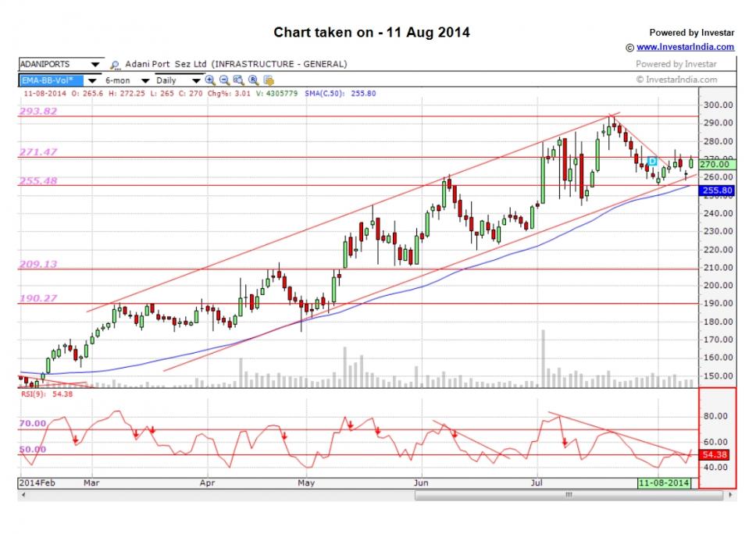Click the Jul label on the time axis

click(537, 483)
